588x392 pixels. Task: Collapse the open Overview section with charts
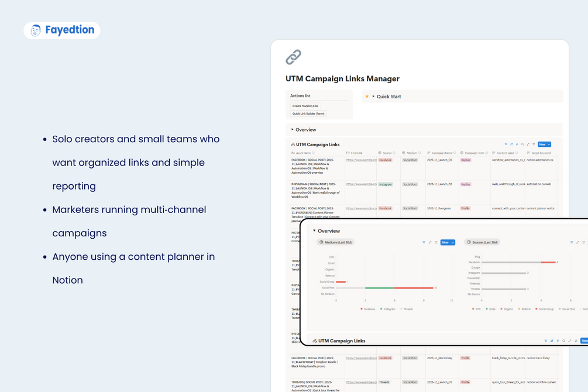pos(314,231)
